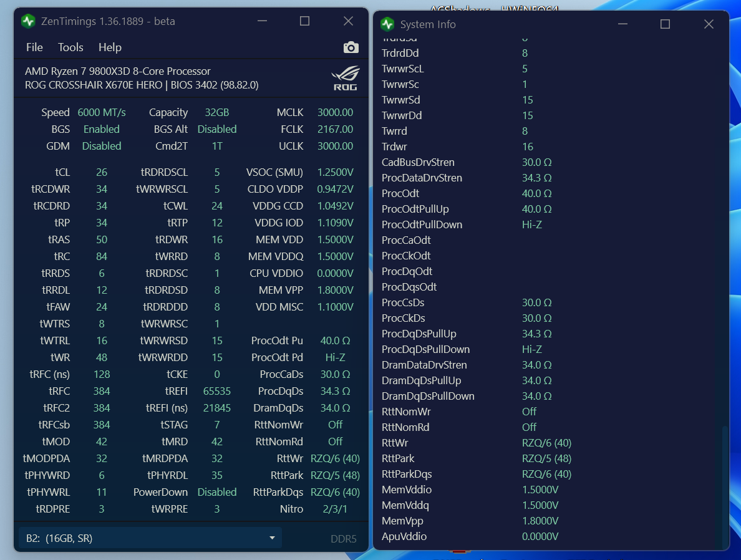Maximize the System Info window
Viewport: 741px width, 560px height.
point(665,24)
